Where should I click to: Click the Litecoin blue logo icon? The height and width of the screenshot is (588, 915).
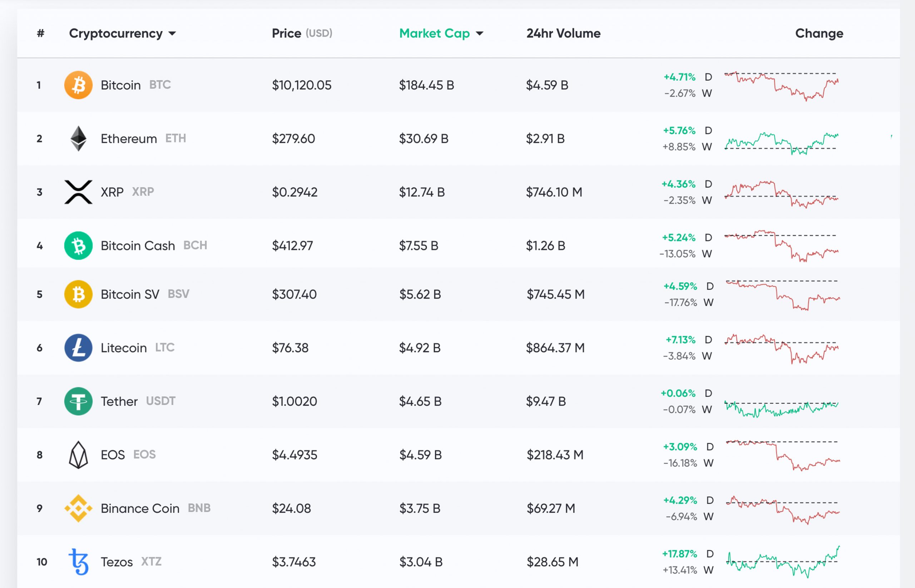click(x=78, y=348)
